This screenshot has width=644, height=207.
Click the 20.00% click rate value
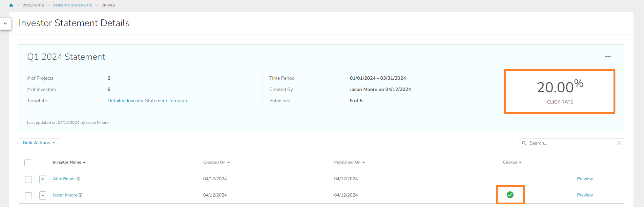coord(560,87)
